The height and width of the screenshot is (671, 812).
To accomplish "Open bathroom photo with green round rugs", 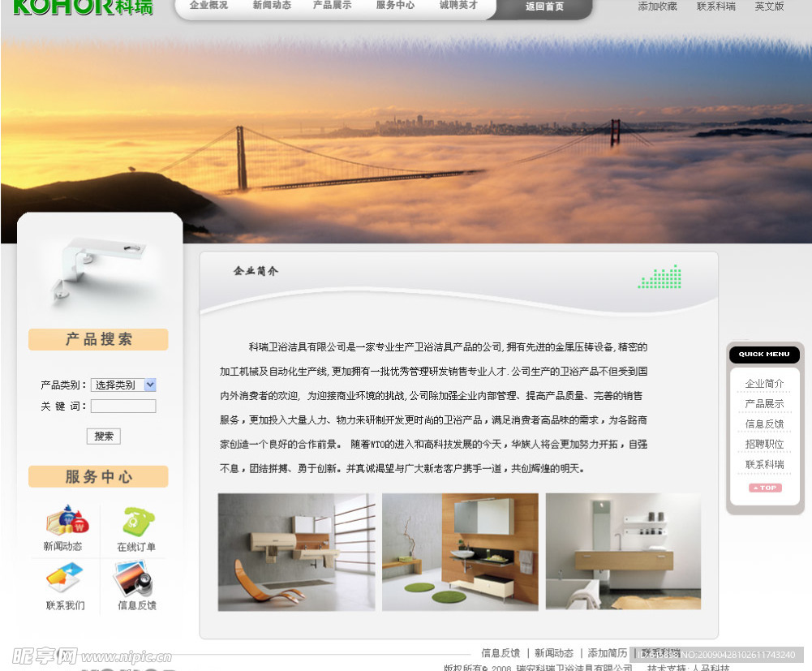I will click(461, 552).
